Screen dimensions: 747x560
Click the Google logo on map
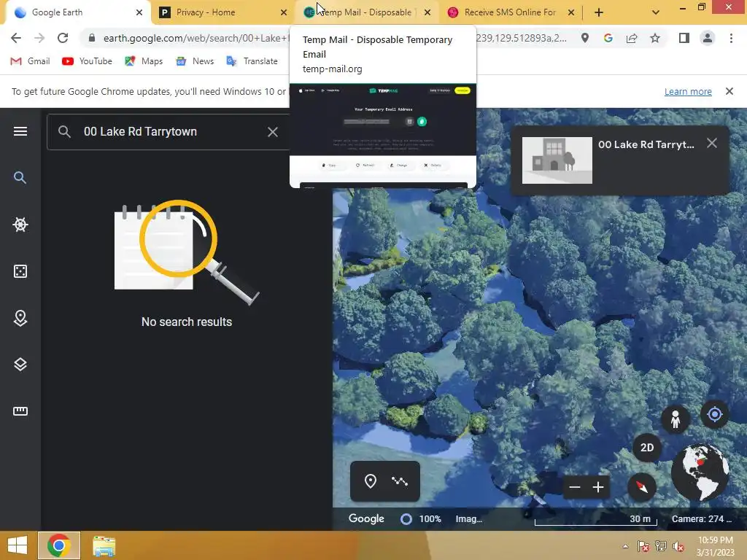point(366,518)
